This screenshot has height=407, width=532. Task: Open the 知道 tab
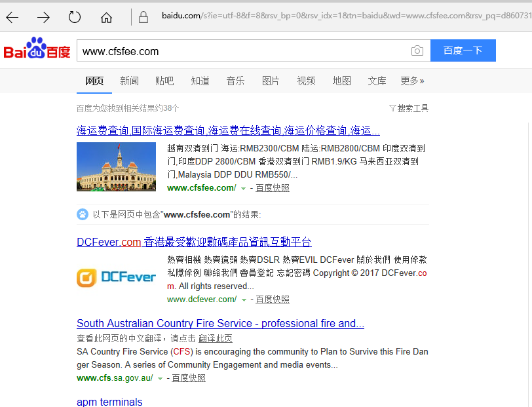coord(200,81)
